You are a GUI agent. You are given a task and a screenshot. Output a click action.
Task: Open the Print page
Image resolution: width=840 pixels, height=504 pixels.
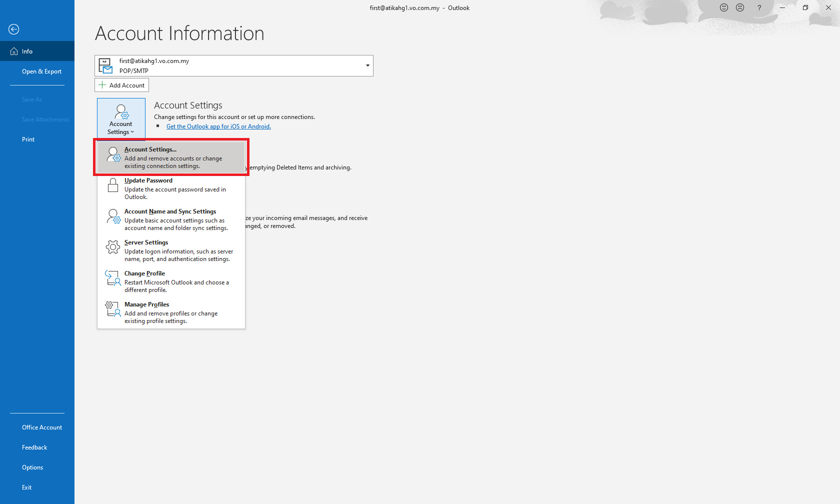coord(28,139)
